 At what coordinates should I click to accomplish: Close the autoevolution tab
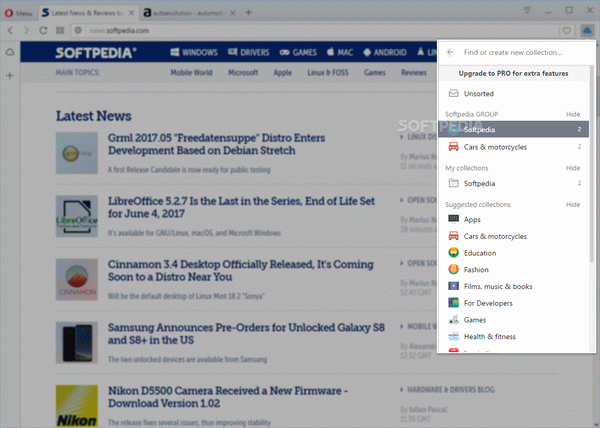[232, 13]
